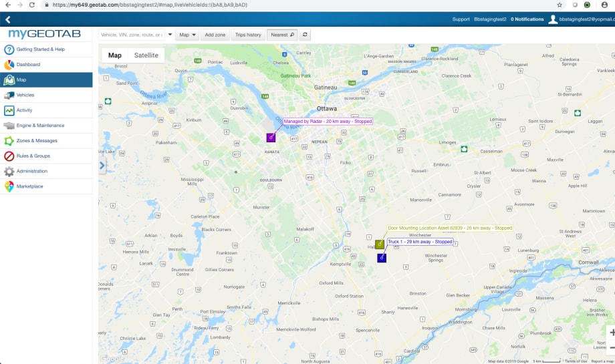Viewport: 615px width, 364px height.
Task: Click the Marketplace pin icon
Action: pos(9,186)
